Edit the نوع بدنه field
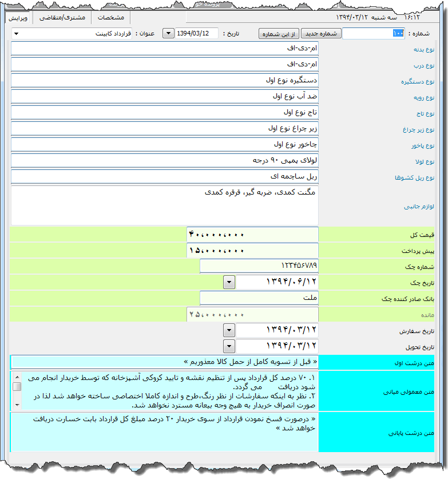The height and width of the screenshot is (479, 448). pyautogui.click(x=165, y=48)
